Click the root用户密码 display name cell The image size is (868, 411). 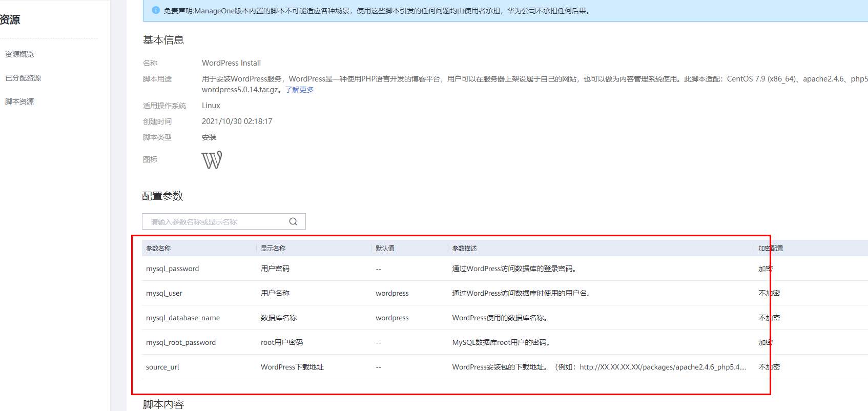pyautogui.click(x=282, y=342)
